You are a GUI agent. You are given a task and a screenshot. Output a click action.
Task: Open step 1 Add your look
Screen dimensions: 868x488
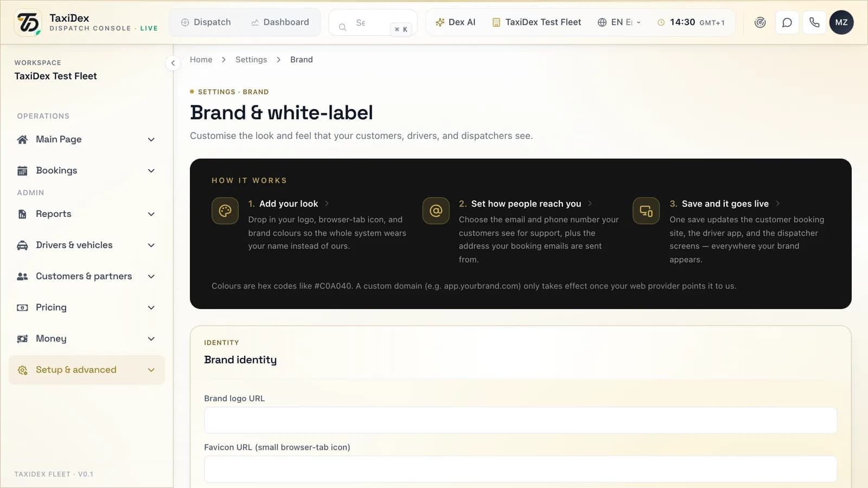tap(289, 204)
